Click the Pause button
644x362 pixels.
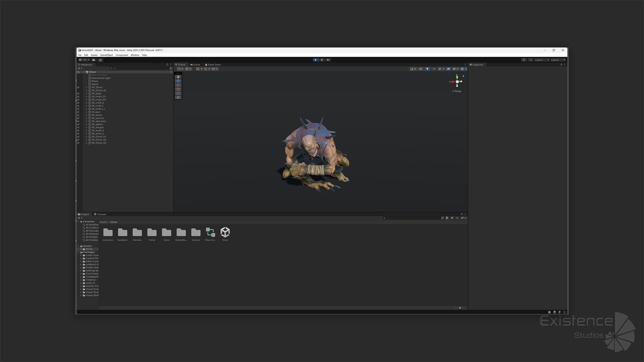[322, 60]
